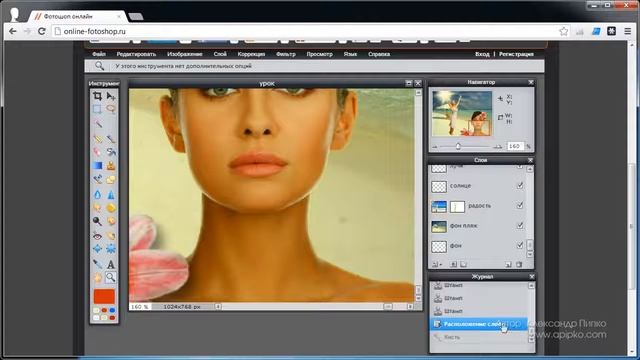Open Chrome browser menu
This screenshot has width=640, height=360.
coord(628,31)
